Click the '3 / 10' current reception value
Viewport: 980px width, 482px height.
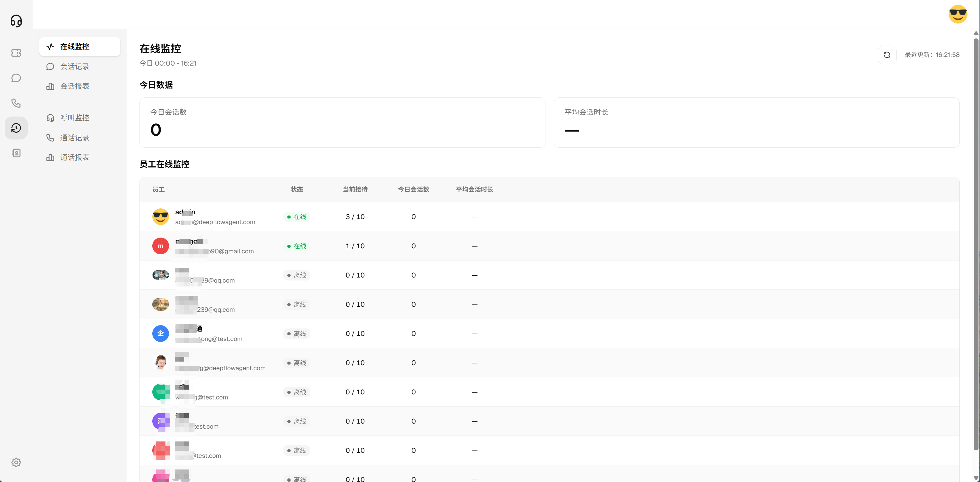(x=355, y=217)
